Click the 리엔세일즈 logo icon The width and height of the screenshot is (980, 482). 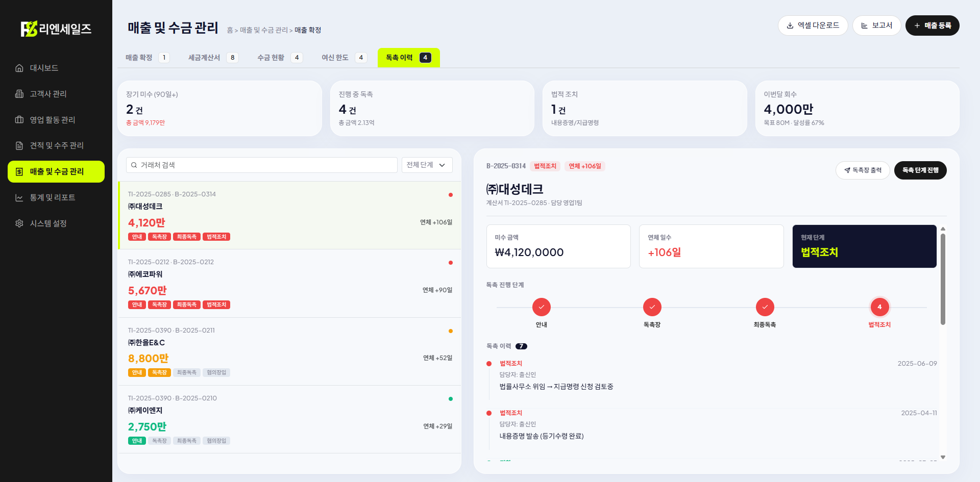point(29,29)
